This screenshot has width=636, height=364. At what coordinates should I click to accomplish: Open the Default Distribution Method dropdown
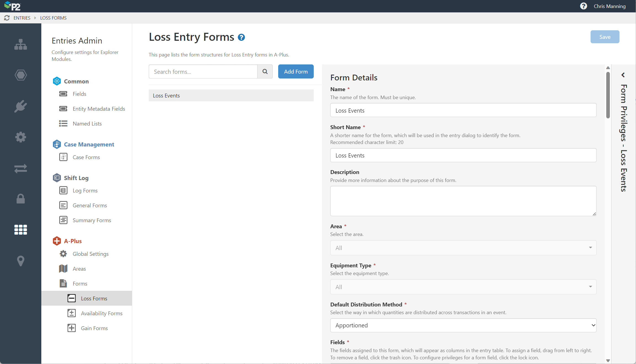pyautogui.click(x=463, y=325)
